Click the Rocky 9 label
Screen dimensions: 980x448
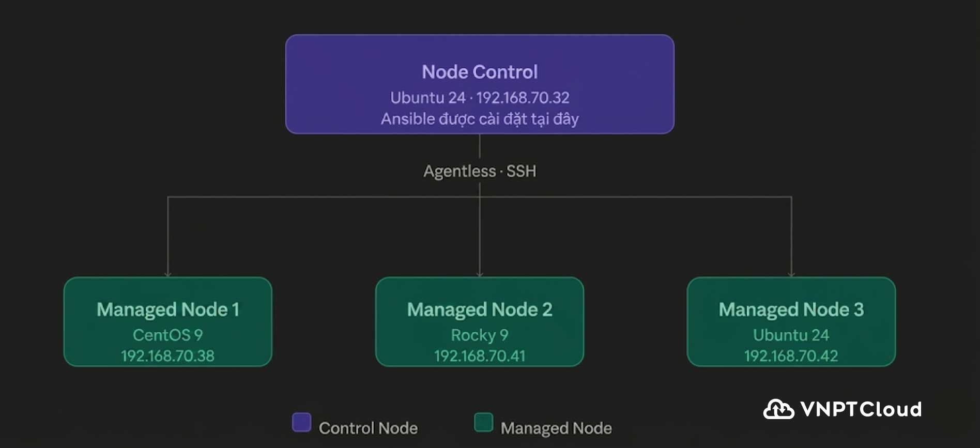pyautogui.click(x=480, y=335)
